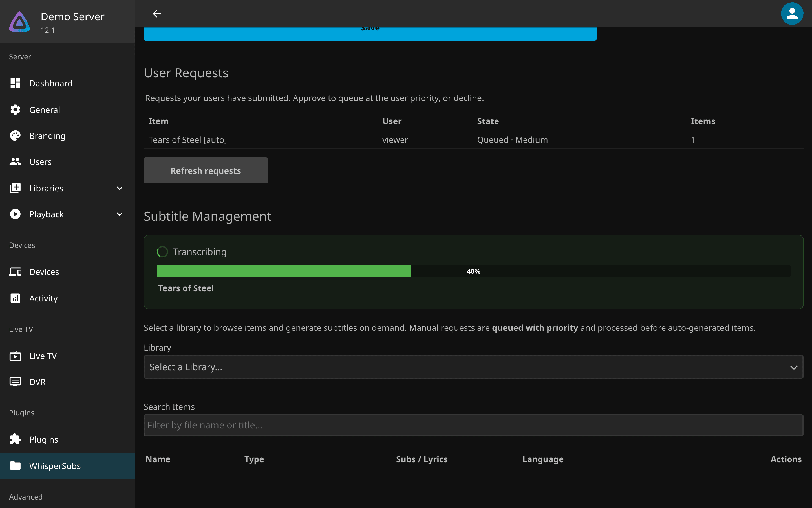The width and height of the screenshot is (812, 508).
Task: Expand the Libraries chevron
Action: pos(120,188)
